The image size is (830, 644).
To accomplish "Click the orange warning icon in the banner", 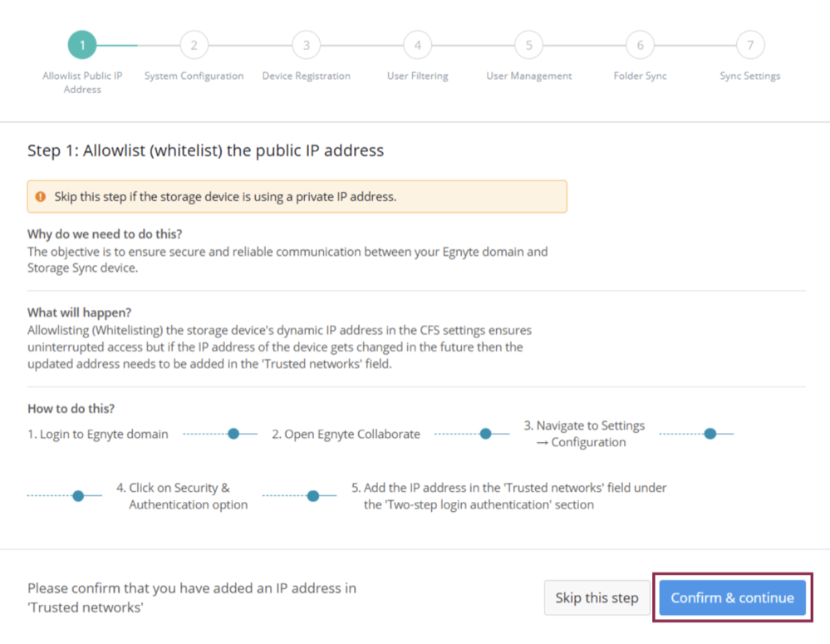I will (x=41, y=197).
